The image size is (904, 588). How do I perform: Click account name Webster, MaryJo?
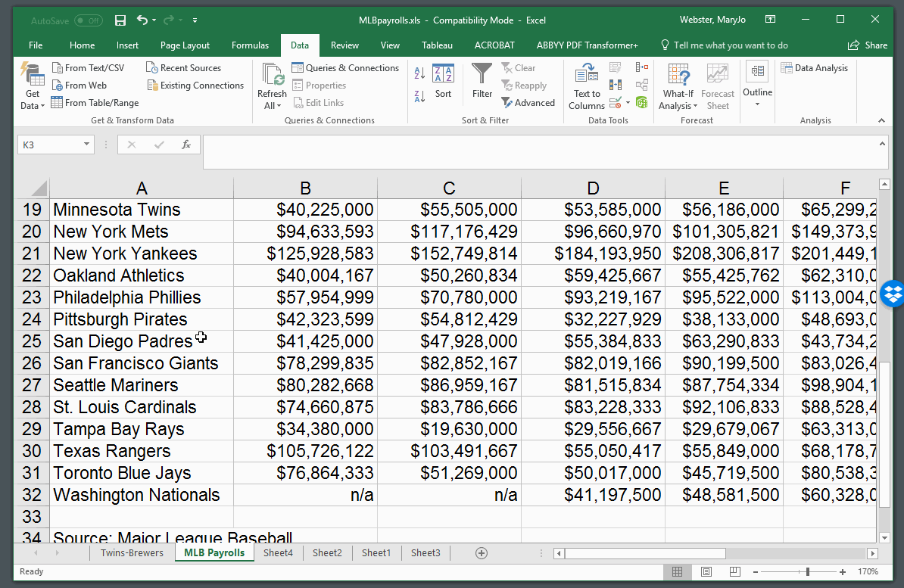712,20
